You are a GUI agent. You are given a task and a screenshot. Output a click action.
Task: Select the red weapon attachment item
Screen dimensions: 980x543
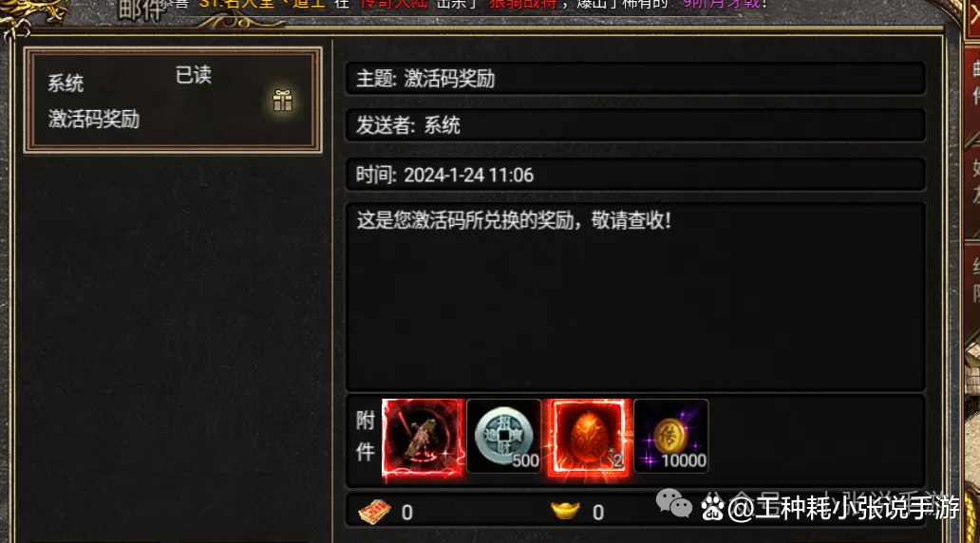424,439
